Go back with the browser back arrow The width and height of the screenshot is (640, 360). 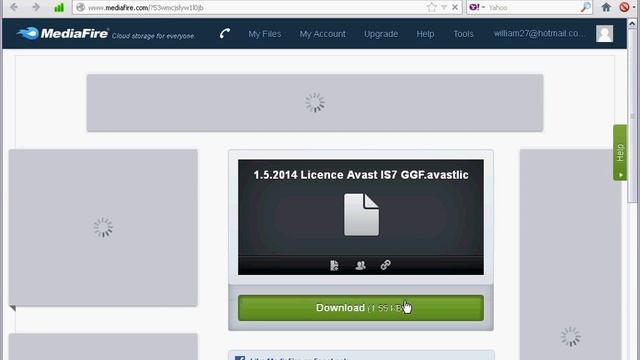14,7
